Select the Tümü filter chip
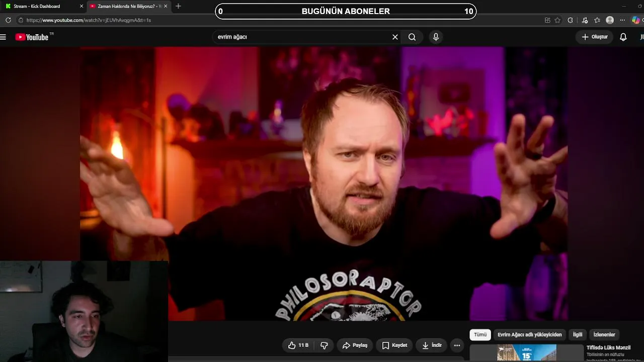The height and width of the screenshot is (362, 644). pos(480,334)
